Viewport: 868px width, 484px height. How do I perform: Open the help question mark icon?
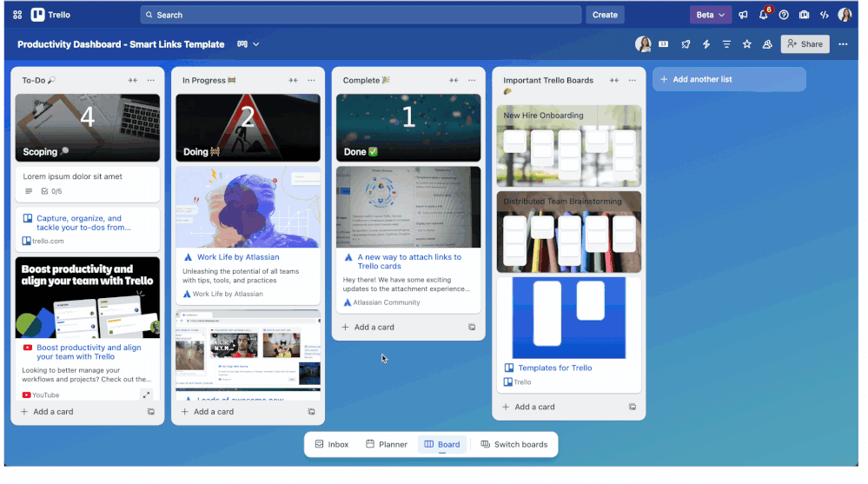click(x=784, y=15)
